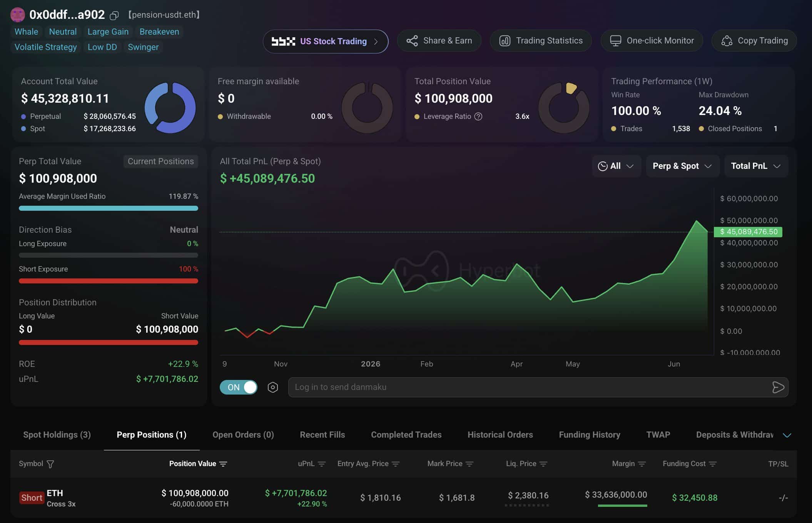Expand more tabs chevron after Deposits
The image size is (812, 523).
click(x=787, y=435)
